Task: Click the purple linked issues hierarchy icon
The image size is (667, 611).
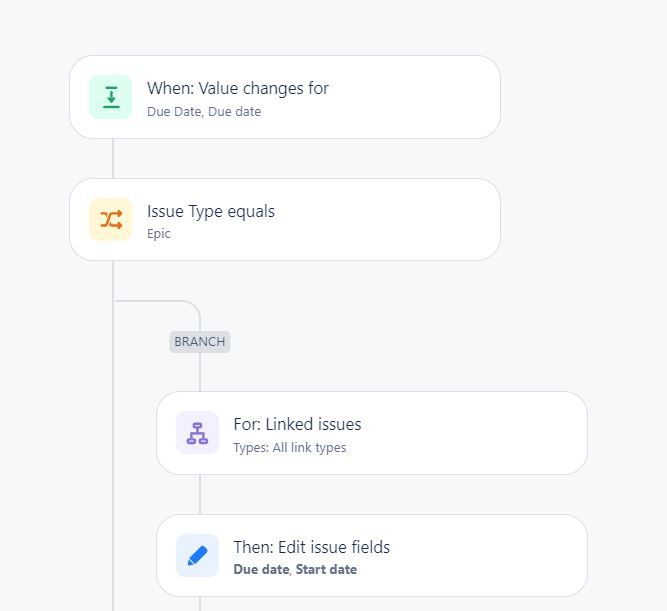Action: pyautogui.click(x=197, y=433)
